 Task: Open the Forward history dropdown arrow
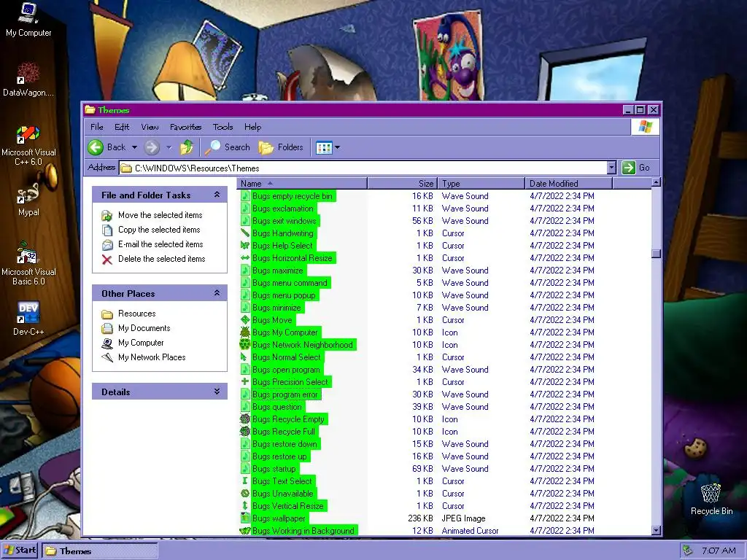[169, 147]
